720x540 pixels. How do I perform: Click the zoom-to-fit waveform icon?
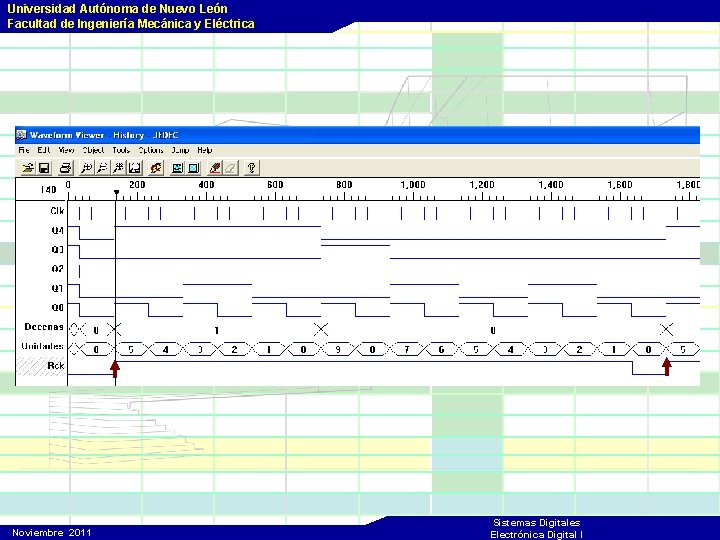coord(135,168)
